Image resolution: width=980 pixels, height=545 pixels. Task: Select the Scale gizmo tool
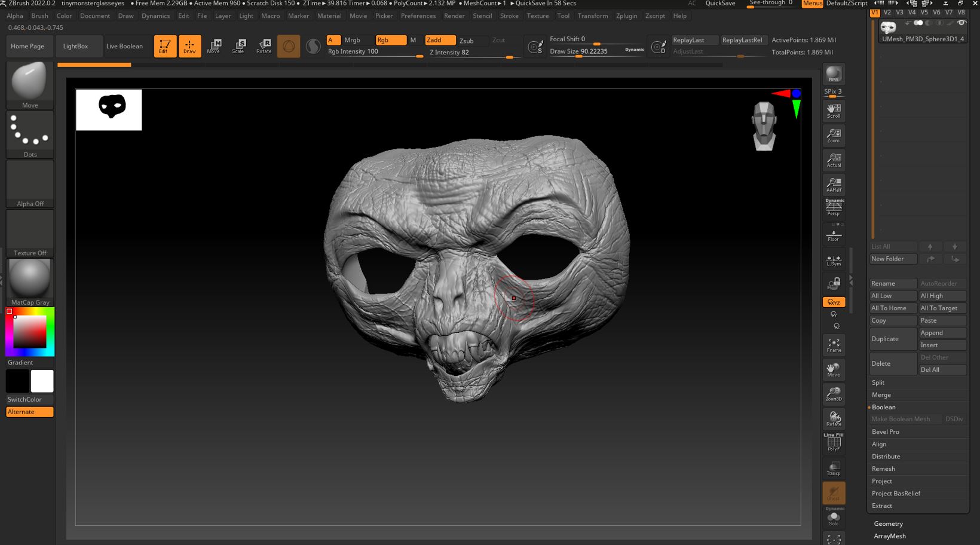[x=240, y=46]
